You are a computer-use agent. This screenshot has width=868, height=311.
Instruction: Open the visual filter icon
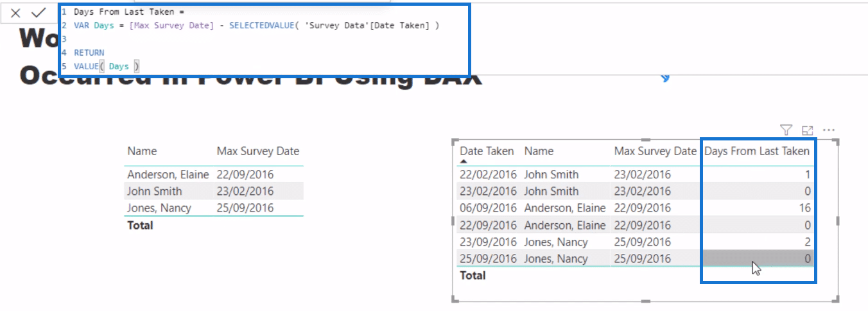786,130
